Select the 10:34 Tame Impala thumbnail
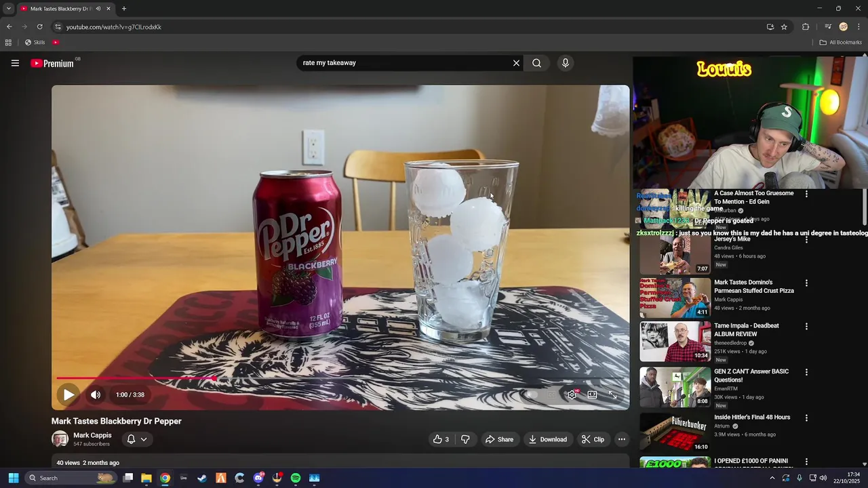This screenshot has width=868, height=488. coord(675,342)
